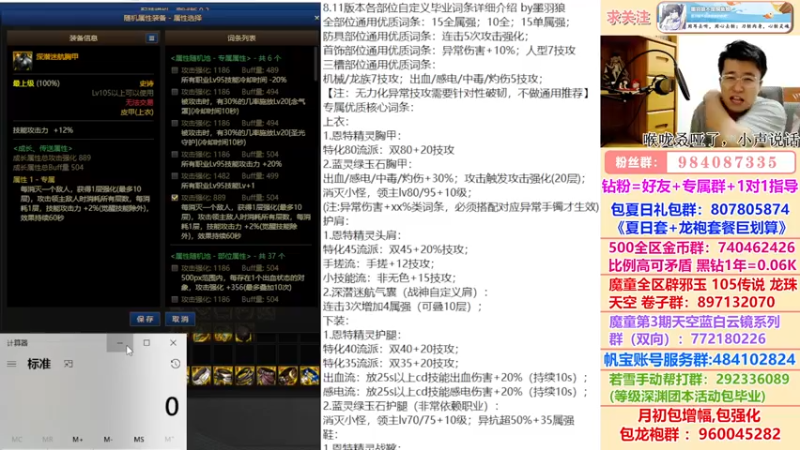Click the 2.蓝灵绿玉石胸甲 guide line

tap(367, 164)
